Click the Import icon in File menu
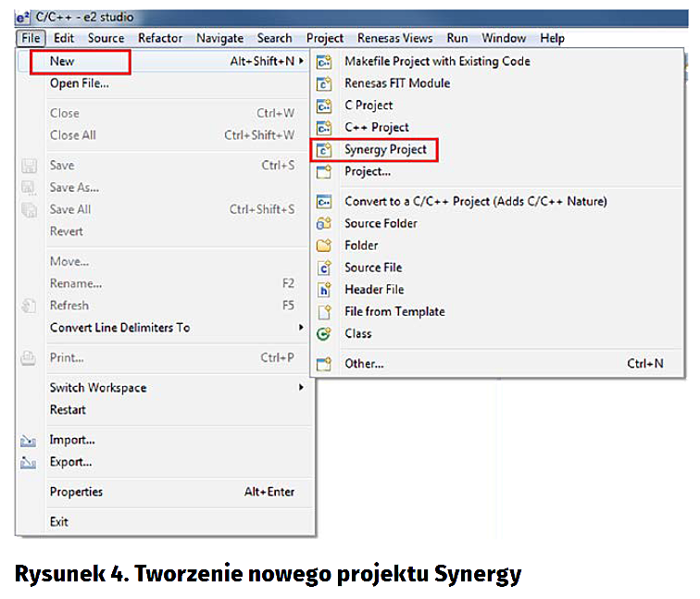The width and height of the screenshot is (700, 599). [x=29, y=441]
